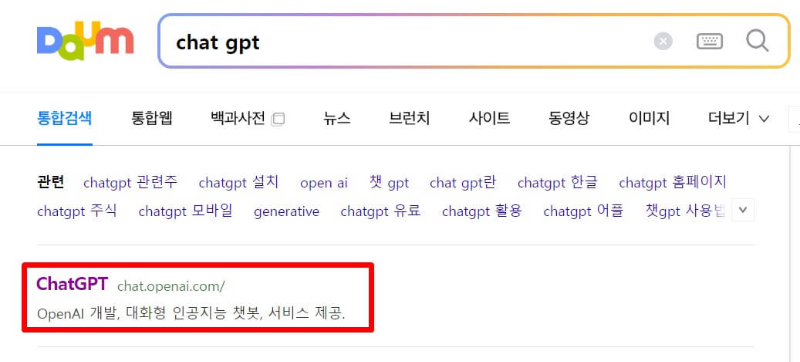Open the virtual keyboard icon
Image resolution: width=800 pixels, height=362 pixels.
(709, 41)
